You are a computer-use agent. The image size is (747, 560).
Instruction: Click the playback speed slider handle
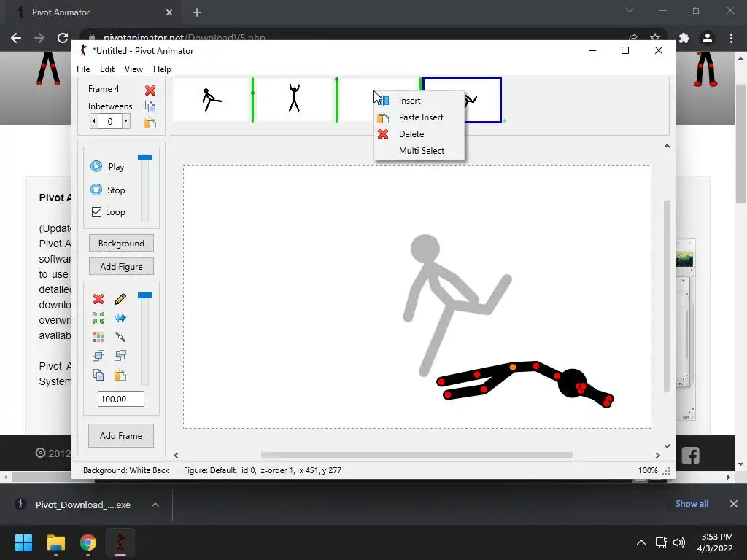(x=145, y=157)
